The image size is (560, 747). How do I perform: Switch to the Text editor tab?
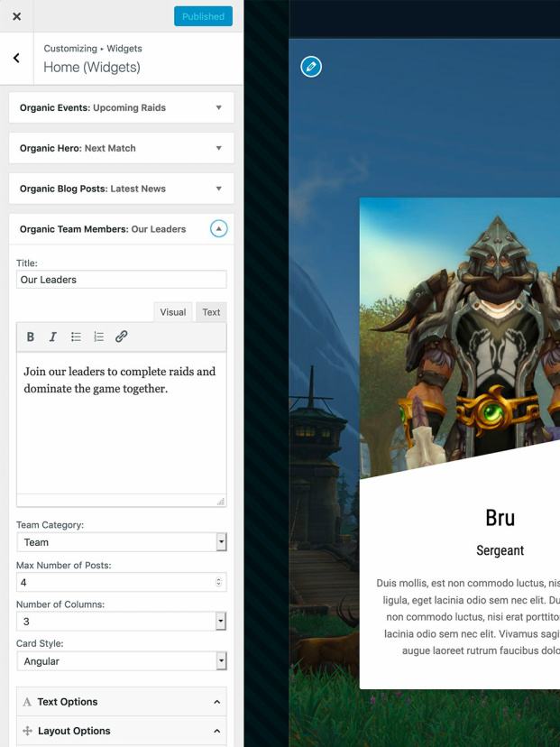[211, 312]
